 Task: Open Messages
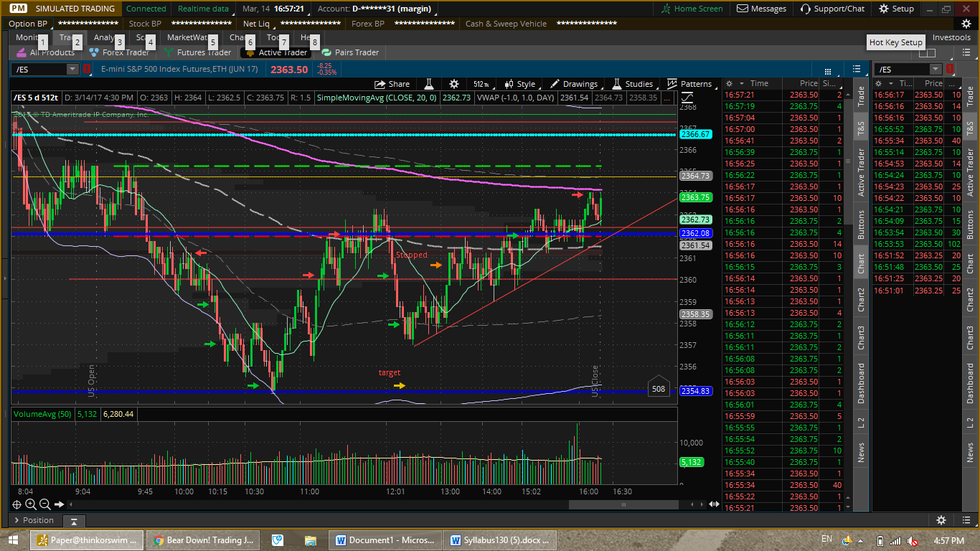[762, 9]
